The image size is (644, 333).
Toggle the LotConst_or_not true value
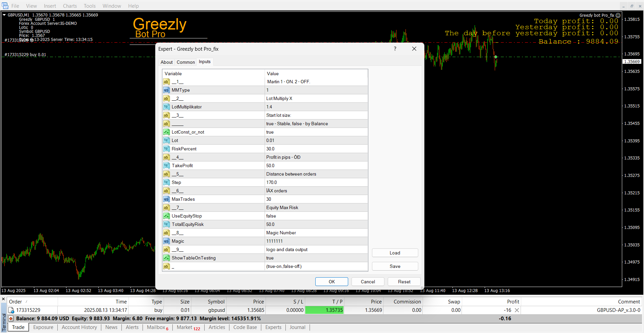315,132
